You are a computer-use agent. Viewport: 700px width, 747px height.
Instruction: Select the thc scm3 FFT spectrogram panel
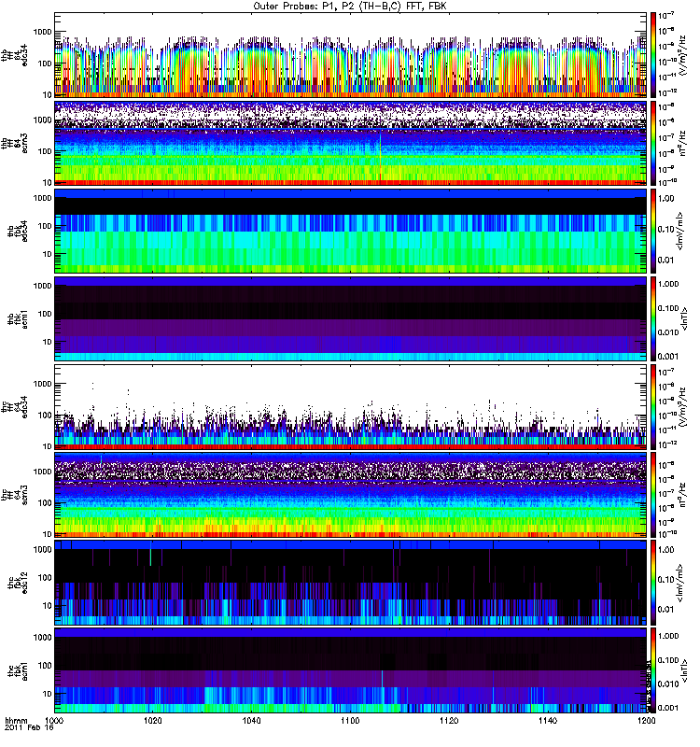pos(350,494)
